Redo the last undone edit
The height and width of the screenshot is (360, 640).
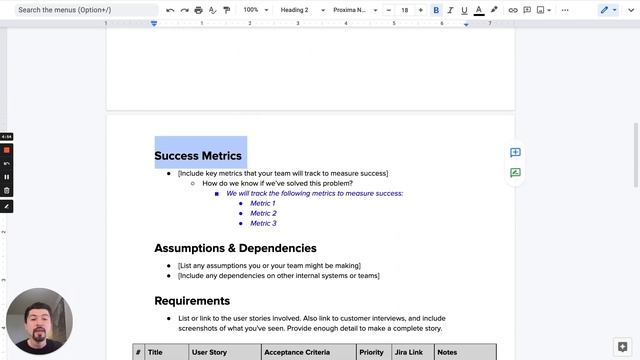184,10
